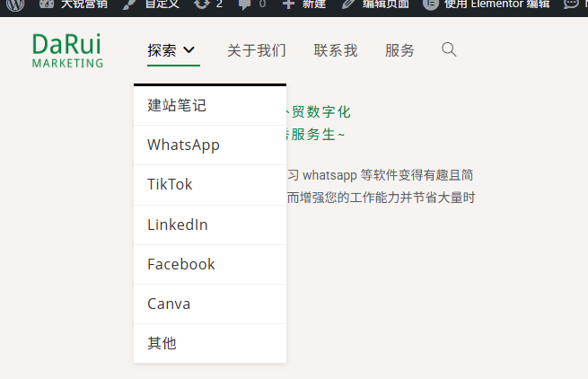The height and width of the screenshot is (379, 588).
Task: Go to 关于我们 page
Action: pyautogui.click(x=257, y=50)
